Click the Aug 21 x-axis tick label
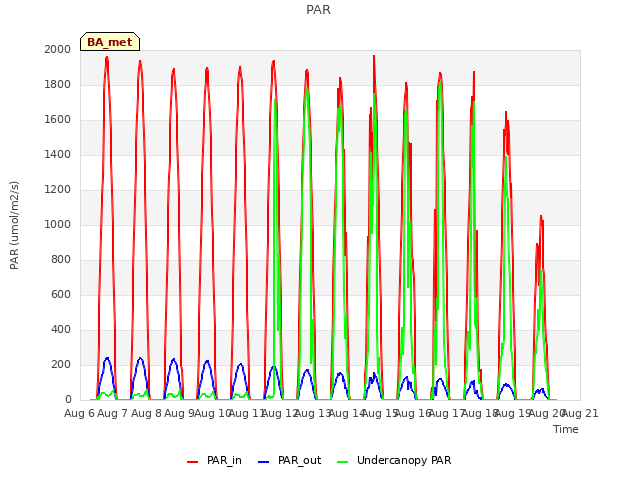The image size is (640, 480). [580, 413]
